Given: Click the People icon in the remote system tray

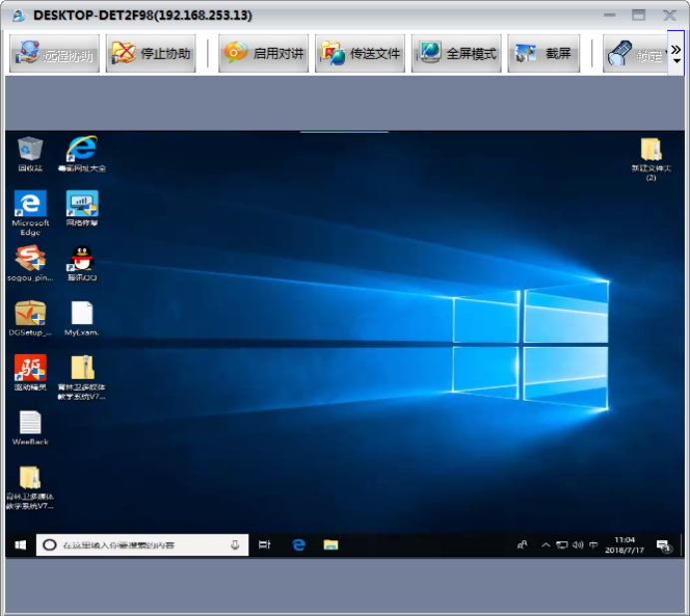Looking at the screenshot, I should point(522,545).
